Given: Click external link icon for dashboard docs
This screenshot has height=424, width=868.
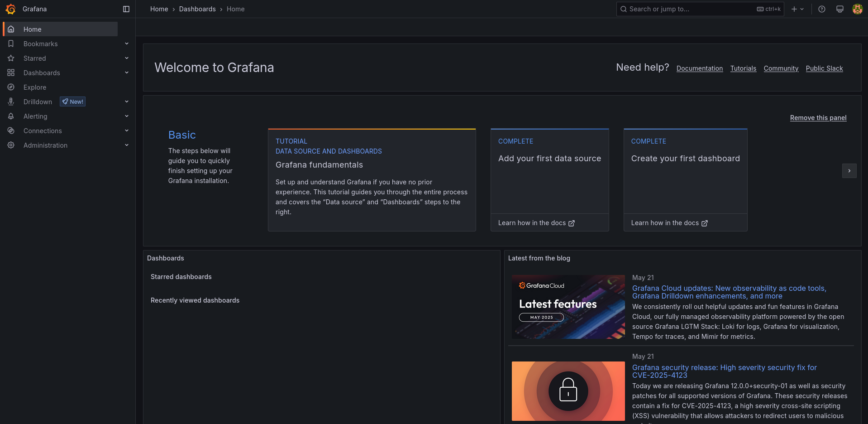Looking at the screenshot, I should click(x=705, y=223).
